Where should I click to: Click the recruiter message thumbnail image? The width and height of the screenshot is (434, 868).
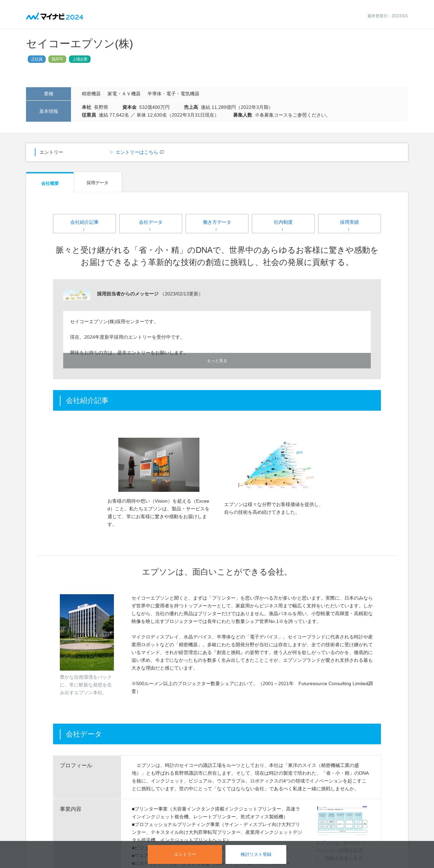tap(77, 295)
